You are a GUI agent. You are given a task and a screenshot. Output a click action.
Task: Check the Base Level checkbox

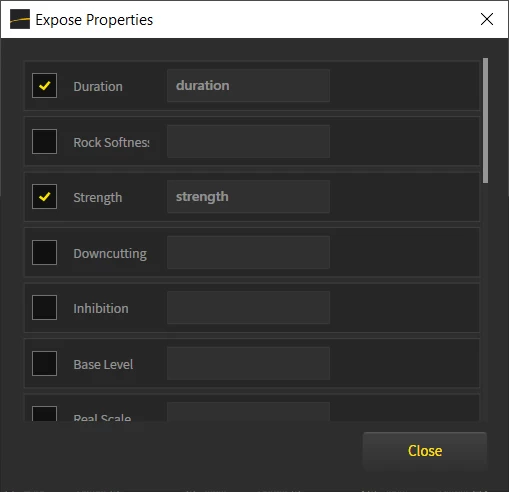tap(44, 363)
